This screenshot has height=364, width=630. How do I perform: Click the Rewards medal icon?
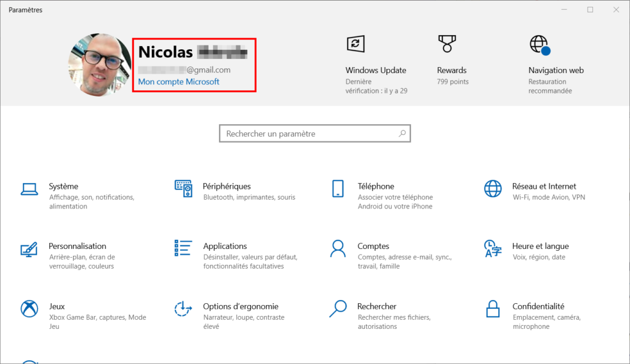tap(447, 44)
